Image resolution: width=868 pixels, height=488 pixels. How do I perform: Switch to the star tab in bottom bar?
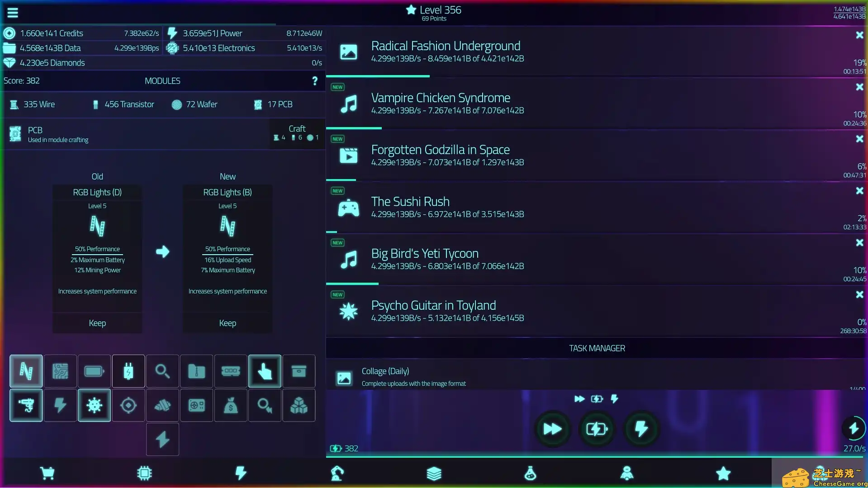point(722,473)
